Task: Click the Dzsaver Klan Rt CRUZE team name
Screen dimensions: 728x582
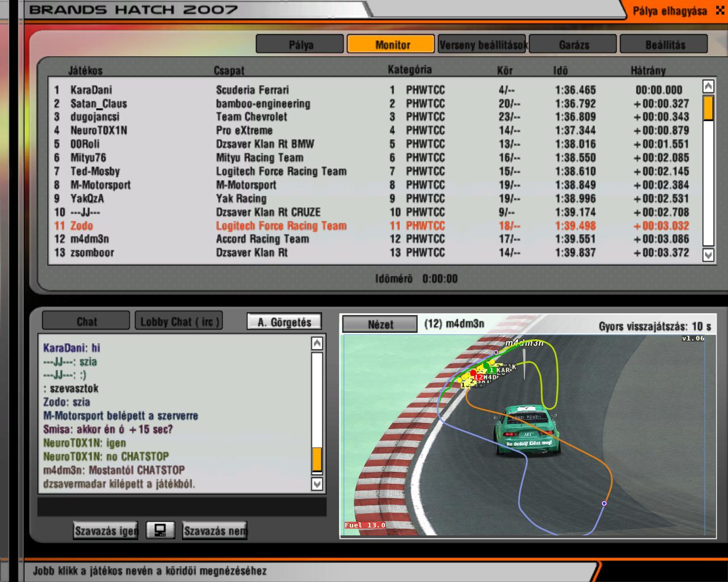Action: click(268, 212)
